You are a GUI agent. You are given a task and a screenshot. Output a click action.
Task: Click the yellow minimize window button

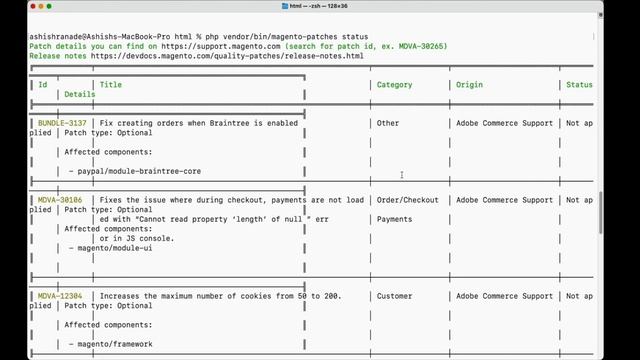(x=41, y=6)
